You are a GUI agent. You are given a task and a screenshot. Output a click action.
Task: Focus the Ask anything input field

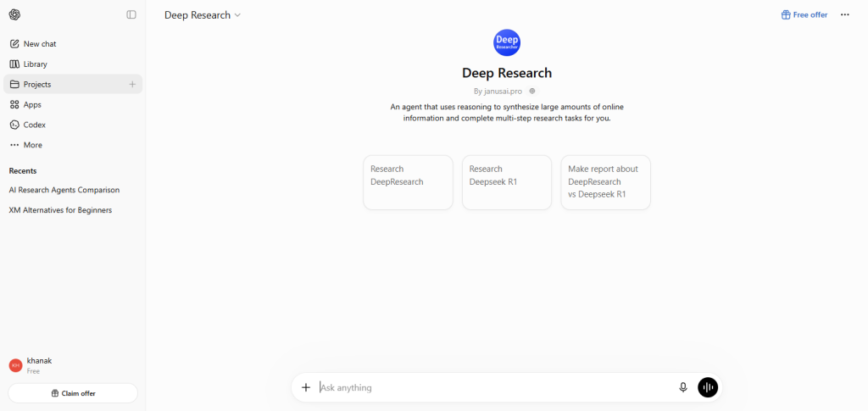click(494, 388)
